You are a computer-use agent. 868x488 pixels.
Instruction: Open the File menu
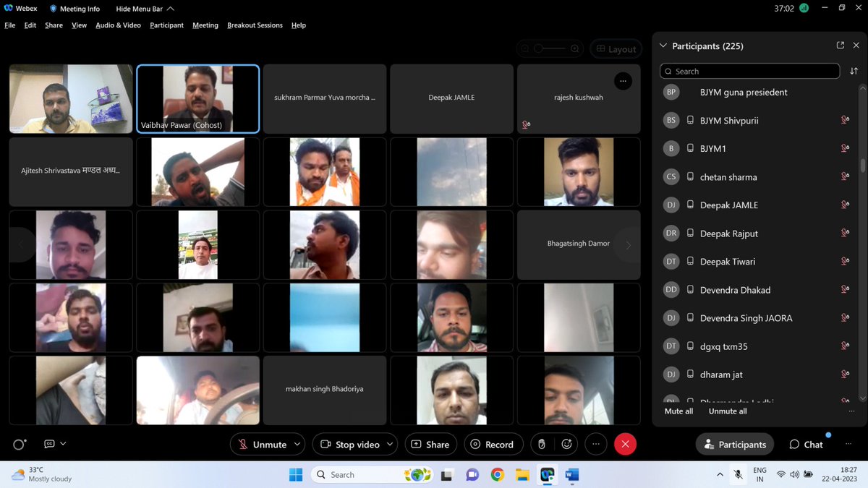tap(10, 25)
